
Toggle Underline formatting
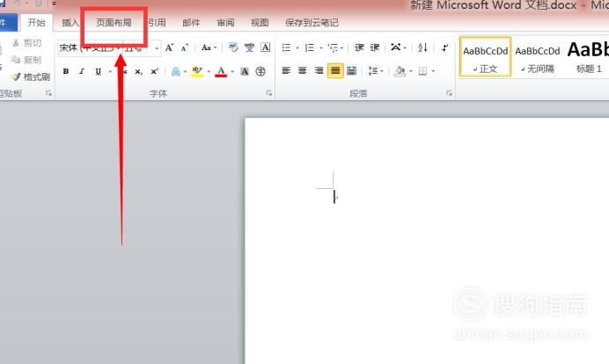click(x=99, y=71)
